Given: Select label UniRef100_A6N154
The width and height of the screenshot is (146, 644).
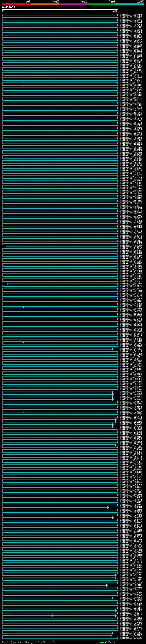Looking at the screenshot, I should (x=131, y=138).
